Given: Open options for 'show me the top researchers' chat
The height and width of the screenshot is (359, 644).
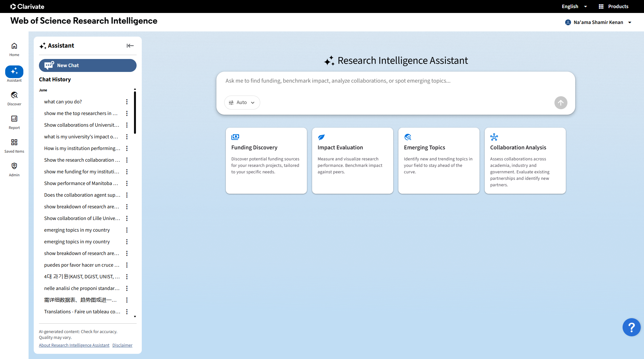Looking at the screenshot, I should coord(127,113).
